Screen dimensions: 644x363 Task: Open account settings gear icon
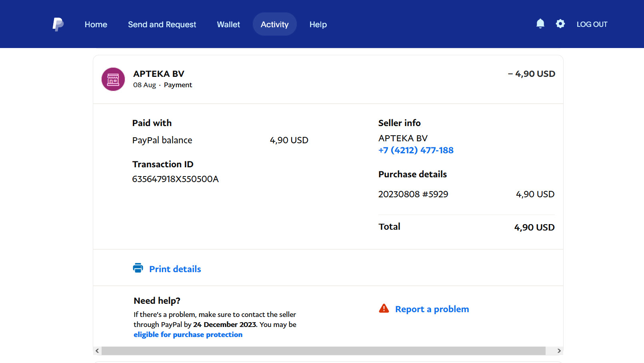tap(560, 24)
